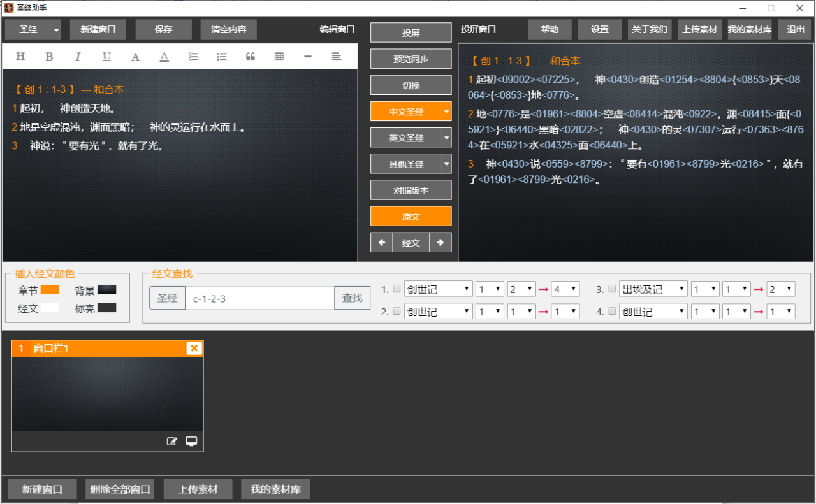Click the 查找 search button

[x=352, y=298]
